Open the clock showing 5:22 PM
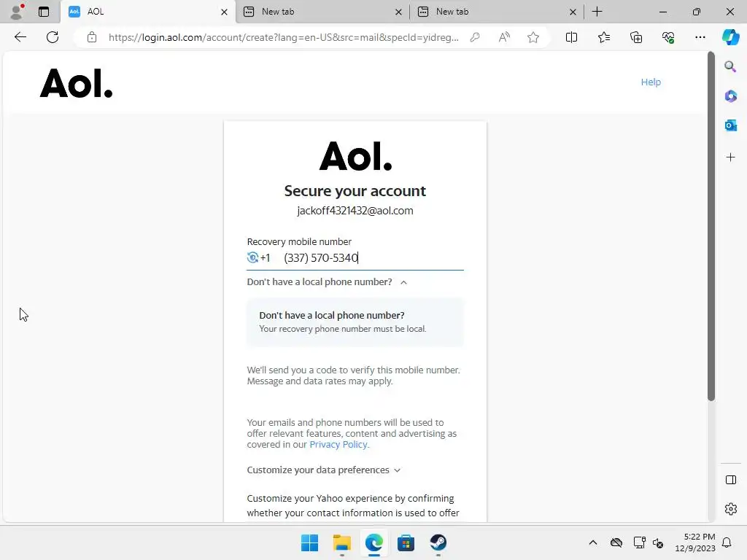 [x=695, y=542]
